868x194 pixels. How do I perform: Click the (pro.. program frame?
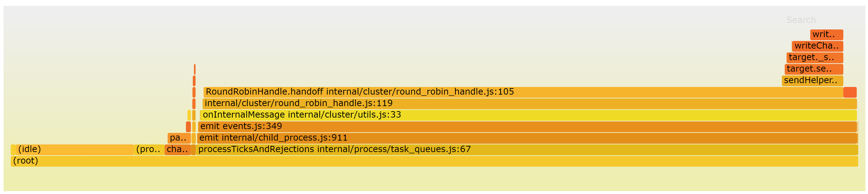point(149,149)
